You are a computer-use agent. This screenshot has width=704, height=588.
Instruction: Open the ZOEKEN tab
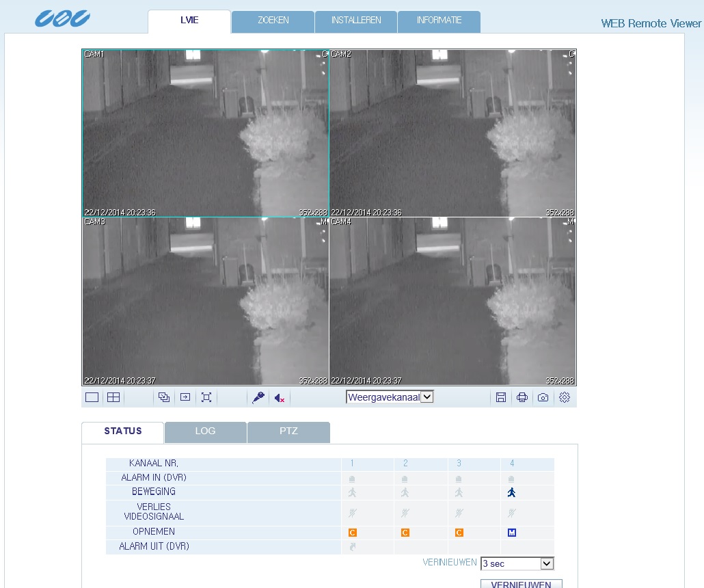pos(273,22)
